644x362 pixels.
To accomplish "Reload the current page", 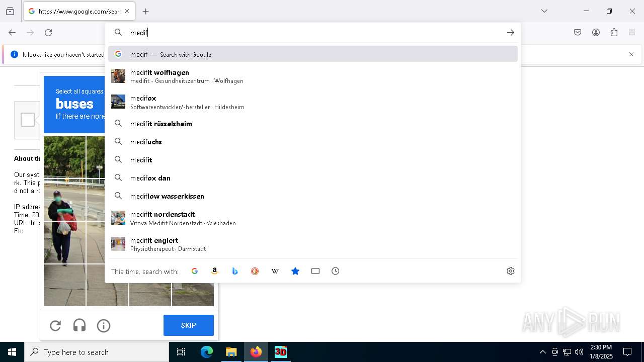I will 48,33.
